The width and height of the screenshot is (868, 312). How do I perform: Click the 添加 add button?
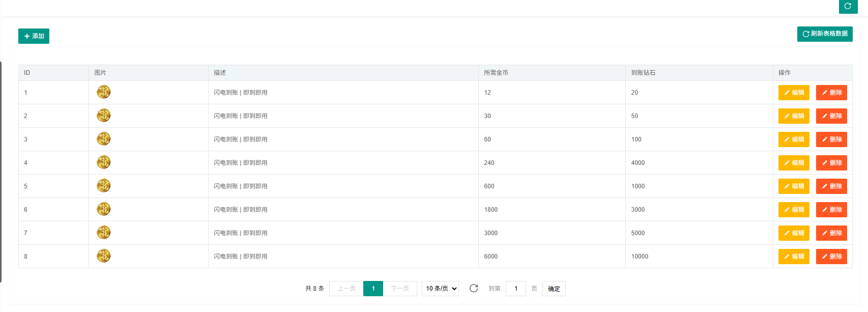click(x=34, y=36)
